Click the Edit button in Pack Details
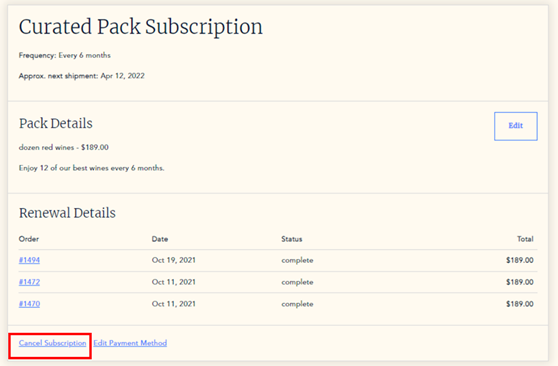 [516, 126]
